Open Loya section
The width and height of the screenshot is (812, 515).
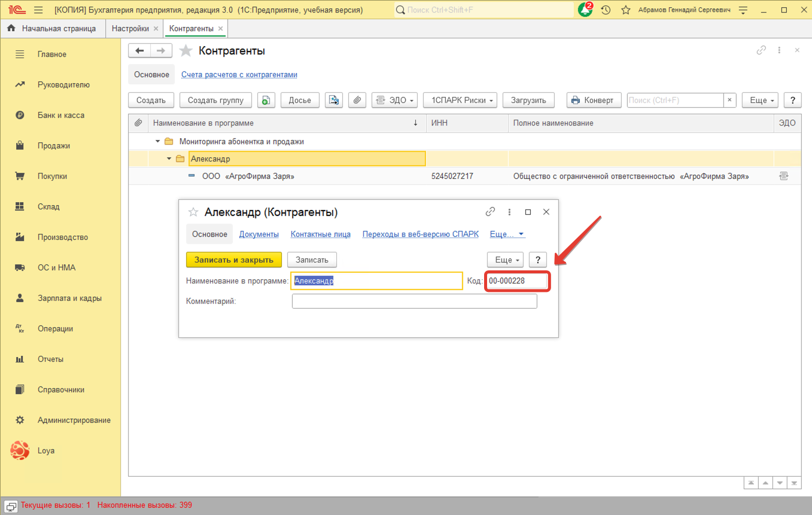pyautogui.click(x=45, y=451)
